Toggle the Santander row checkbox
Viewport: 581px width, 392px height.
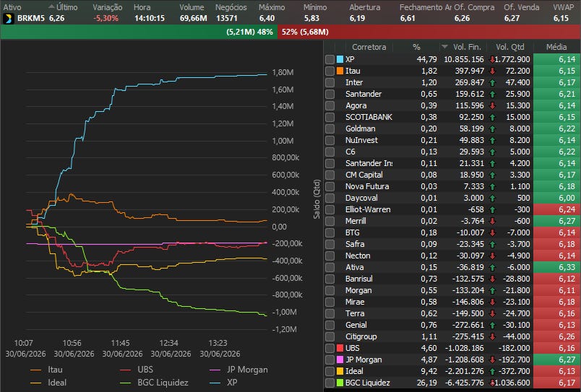(330, 94)
